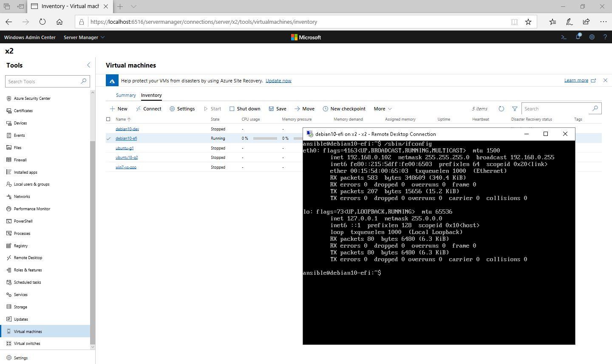Click Move toolbar button
Viewport: 612px width, 364px height.
(304, 109)
